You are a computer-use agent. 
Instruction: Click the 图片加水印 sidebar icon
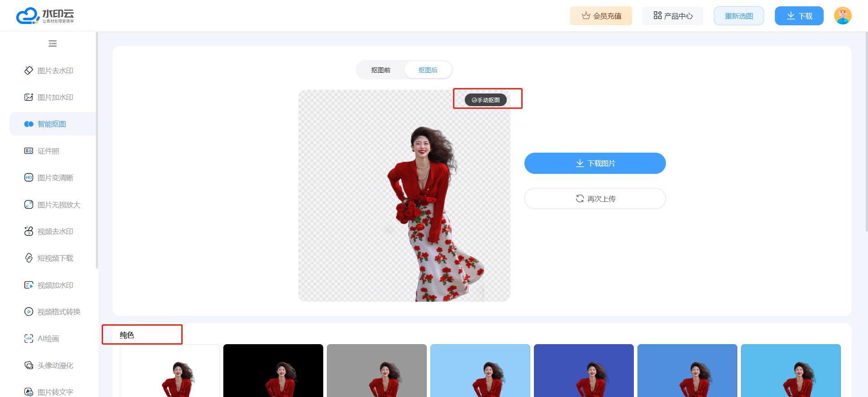29,97
